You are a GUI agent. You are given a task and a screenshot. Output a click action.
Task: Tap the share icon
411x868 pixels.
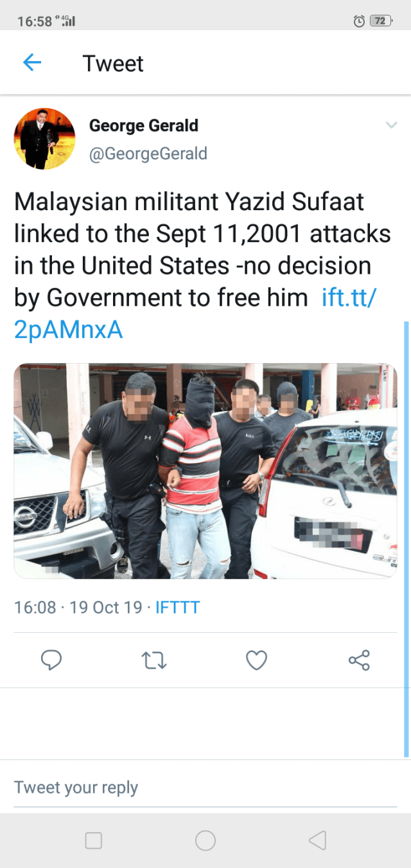(x=359, y=660)
